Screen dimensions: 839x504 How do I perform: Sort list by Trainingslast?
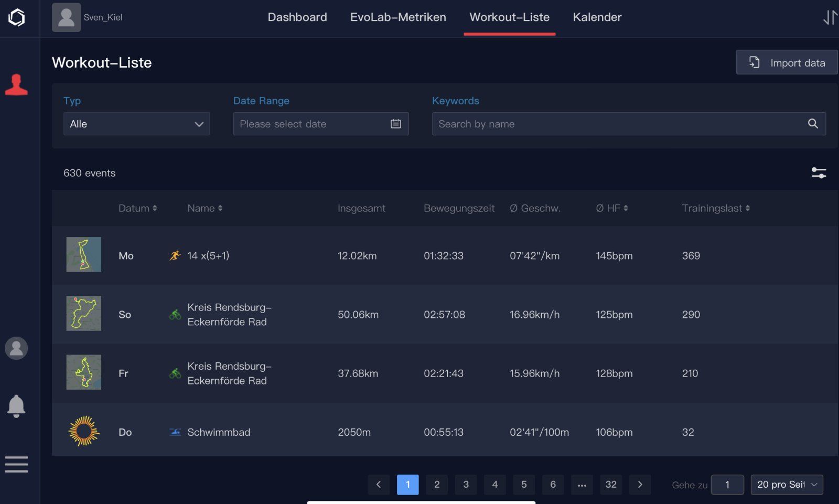click(715, 208)
